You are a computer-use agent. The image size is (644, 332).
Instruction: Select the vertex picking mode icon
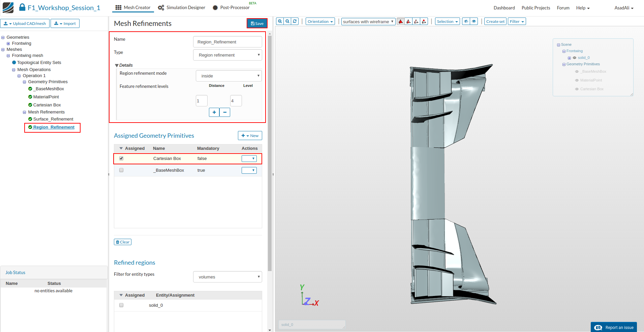coord(424,22)
